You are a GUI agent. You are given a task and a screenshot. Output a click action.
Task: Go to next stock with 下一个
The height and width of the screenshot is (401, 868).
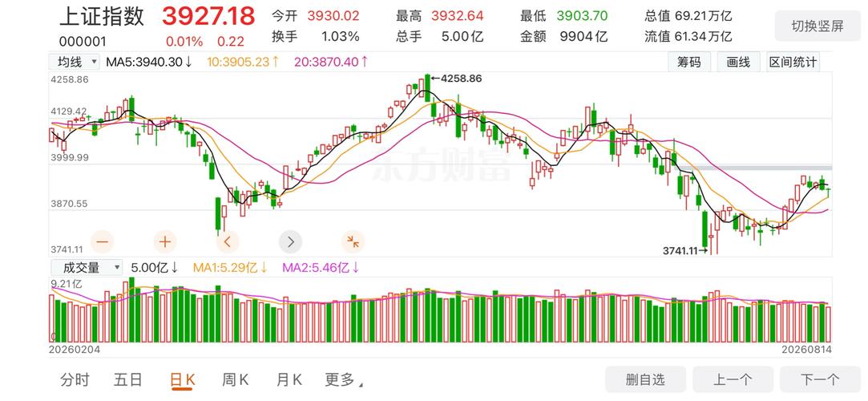pyautogui.click(x=821, y=379)
